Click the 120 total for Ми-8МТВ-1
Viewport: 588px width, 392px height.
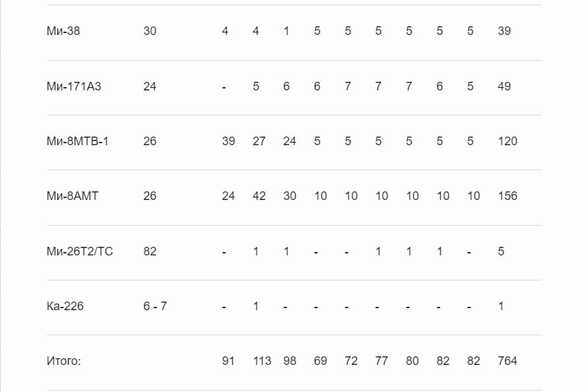(507, 141)
